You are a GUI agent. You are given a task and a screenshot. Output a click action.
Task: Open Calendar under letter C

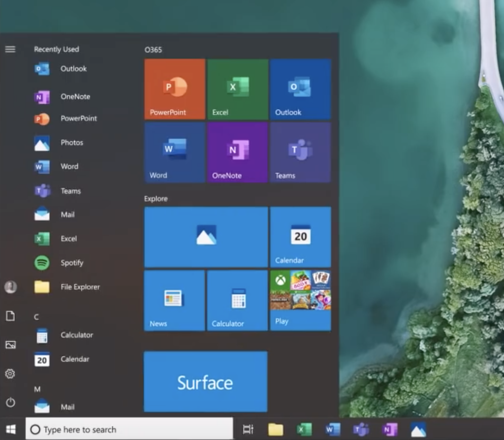(62, 360)
